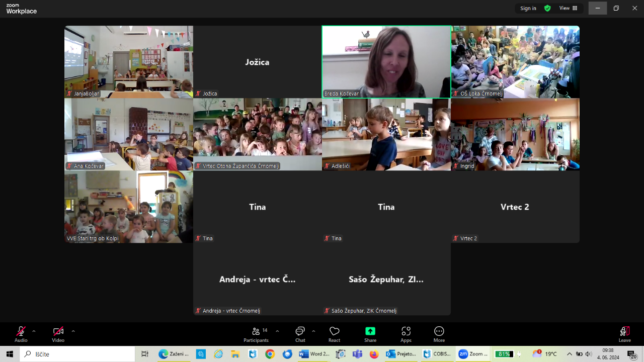Select the Vrtec Otona Župančiča Črnomelj video
Viewport: 644px width, 362px height.
click(x=258, y=134)
